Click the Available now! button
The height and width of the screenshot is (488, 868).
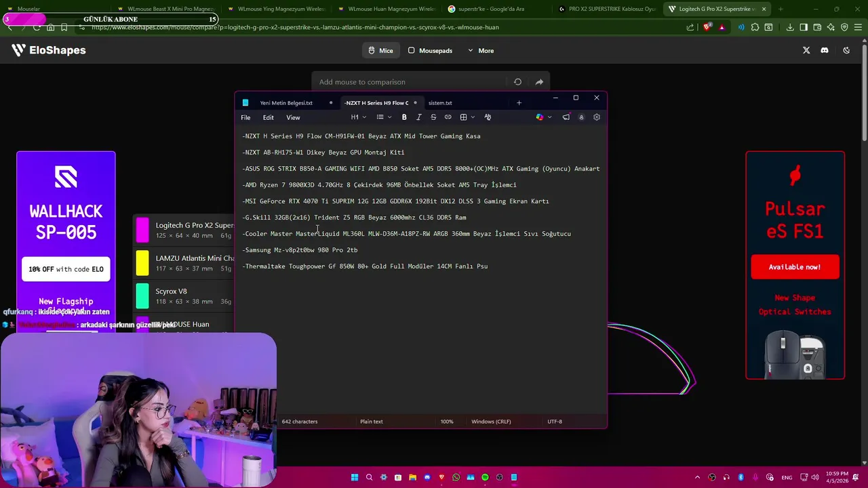point(795,267)
